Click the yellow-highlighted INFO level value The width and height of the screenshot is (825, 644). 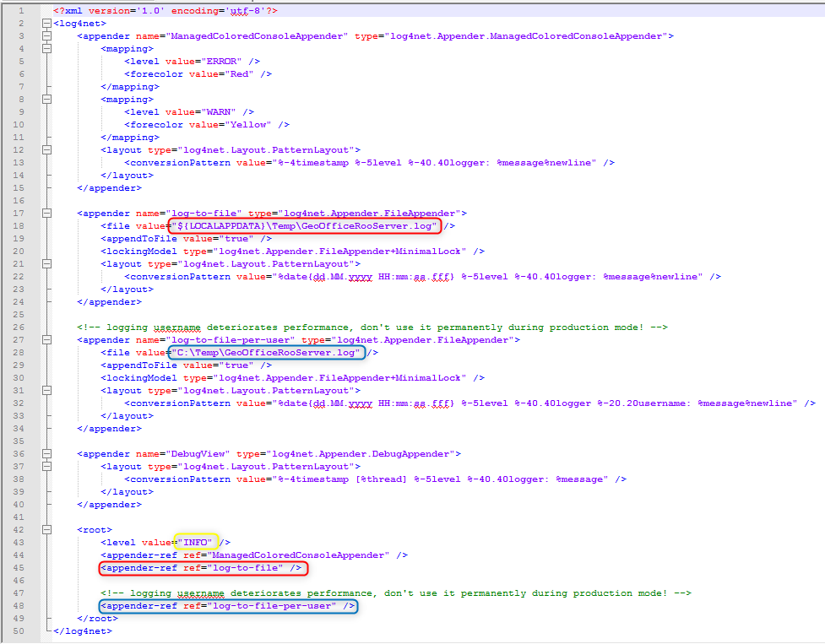point(198,542)
